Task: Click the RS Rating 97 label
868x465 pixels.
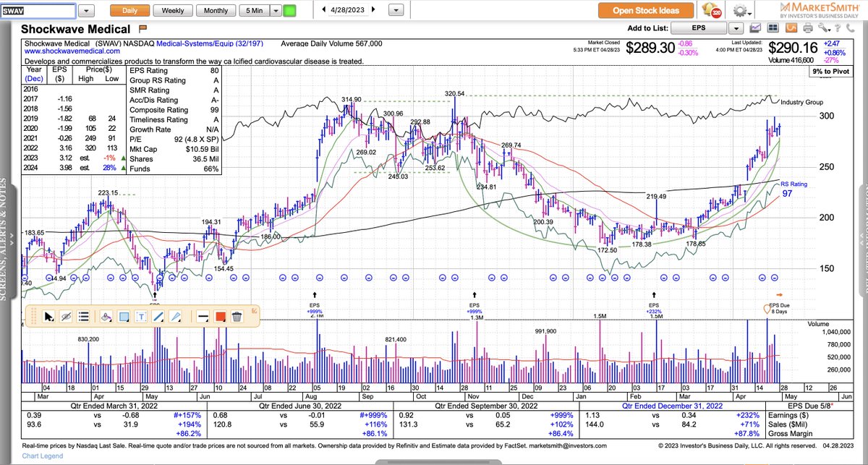Action: click(x=793, y=189)
